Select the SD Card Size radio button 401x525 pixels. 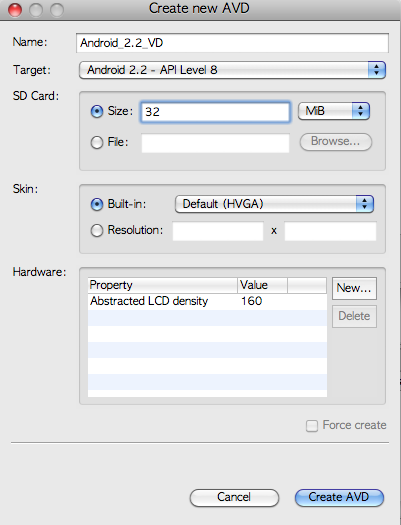point(97,111)
